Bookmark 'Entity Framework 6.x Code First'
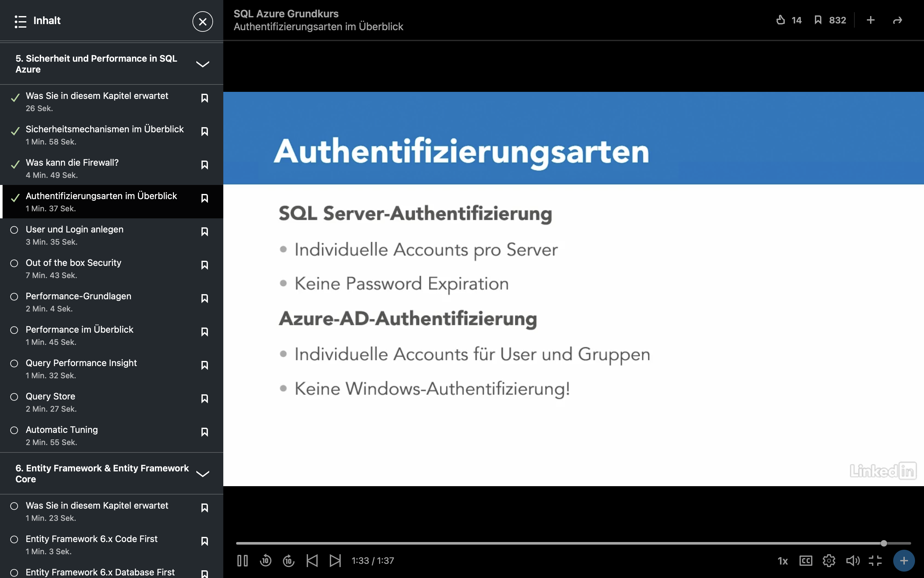Screen dimensions: 924x578 point(205,541)
